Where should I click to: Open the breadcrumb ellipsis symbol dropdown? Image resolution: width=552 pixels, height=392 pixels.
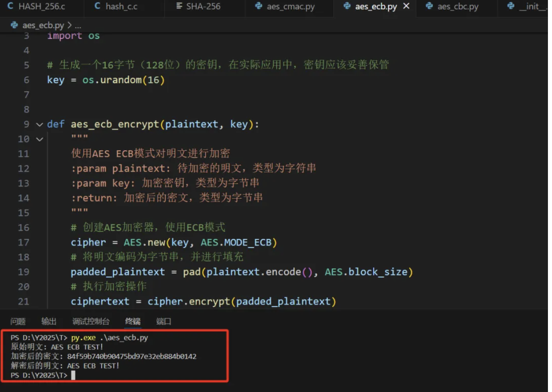click(78, 25)
